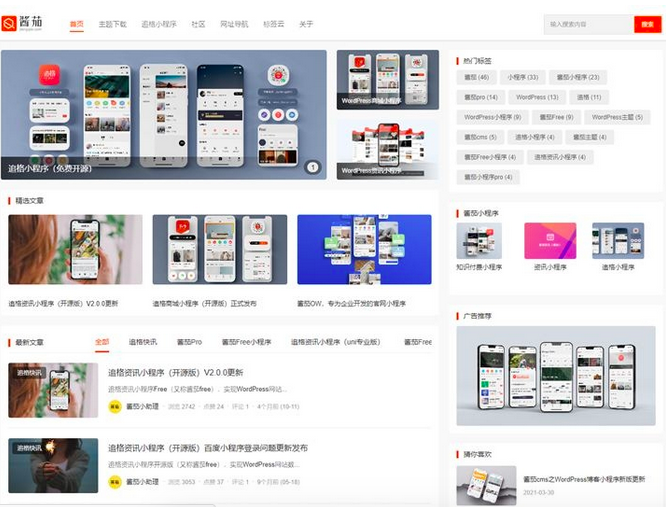Screen dimensions: 666x507
Task: Open the 主题下载 menu item
Action: (113, 24)
